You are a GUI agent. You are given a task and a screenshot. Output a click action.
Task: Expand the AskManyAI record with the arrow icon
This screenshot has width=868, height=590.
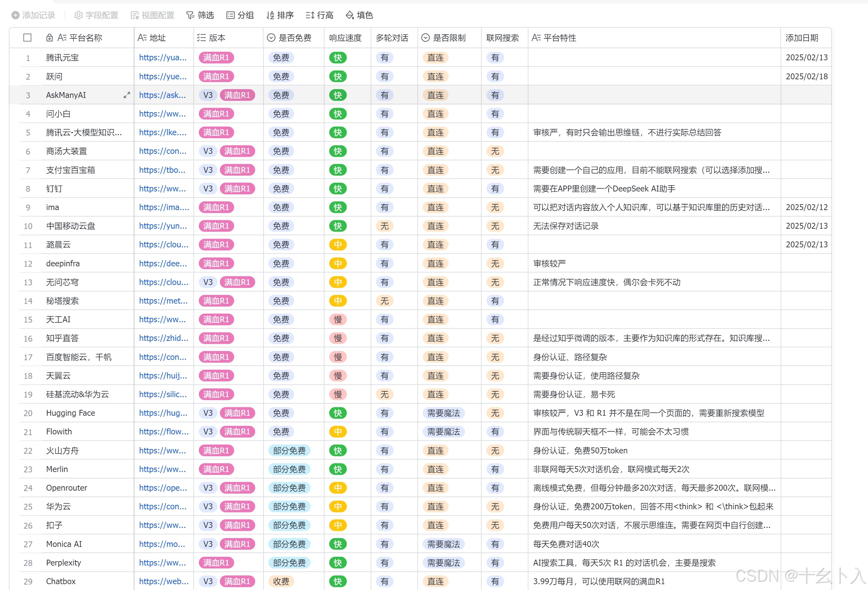(127, 95)
